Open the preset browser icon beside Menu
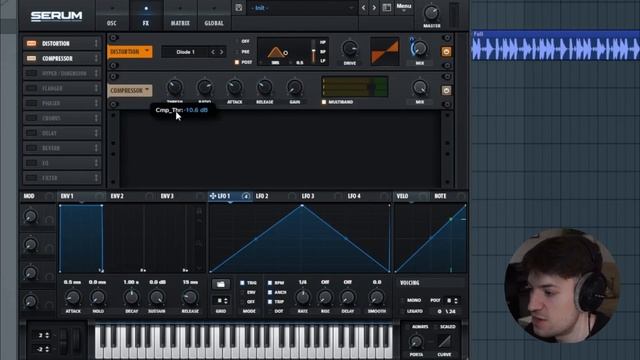Screen dimensions: 640x360 pos(387,8)
